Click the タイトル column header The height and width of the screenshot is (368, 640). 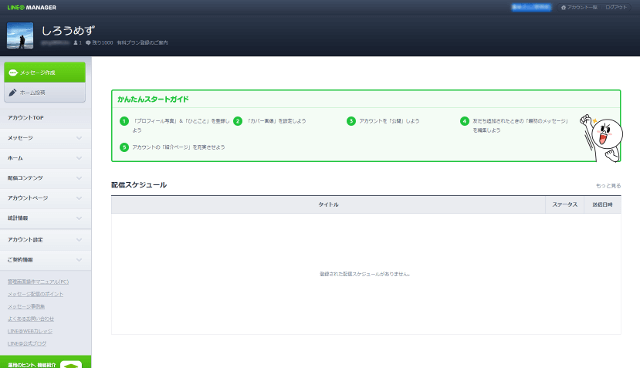[328, 205]
